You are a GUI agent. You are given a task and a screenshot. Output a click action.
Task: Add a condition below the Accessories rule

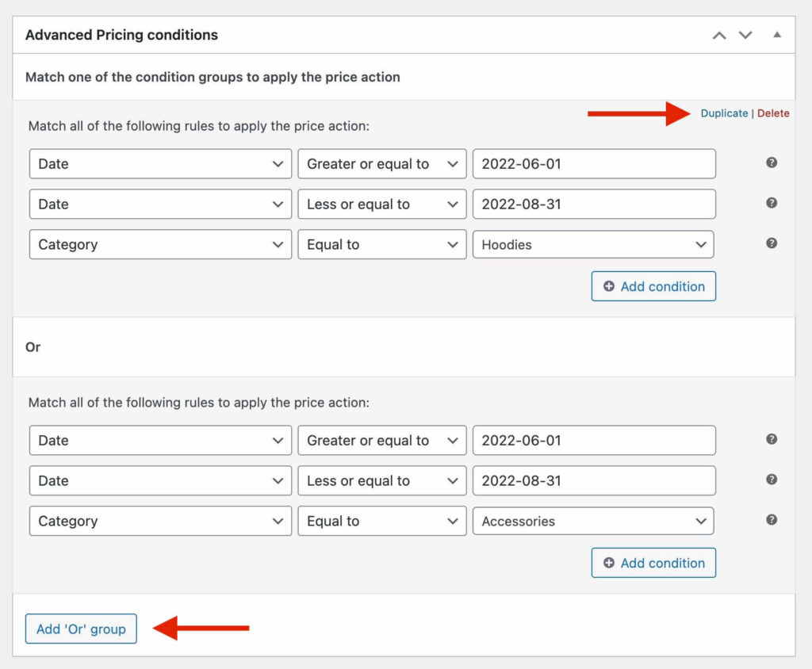pos(653,563)
